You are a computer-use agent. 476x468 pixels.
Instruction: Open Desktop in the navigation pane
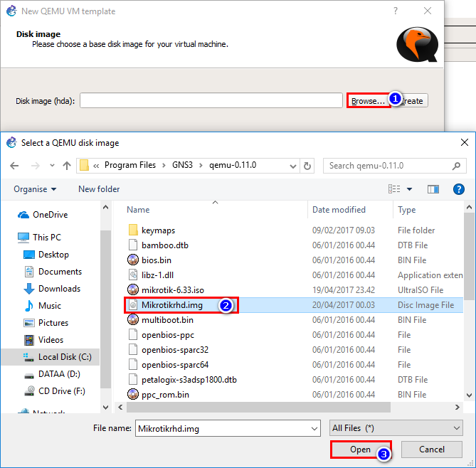click(x=46, y=255)
